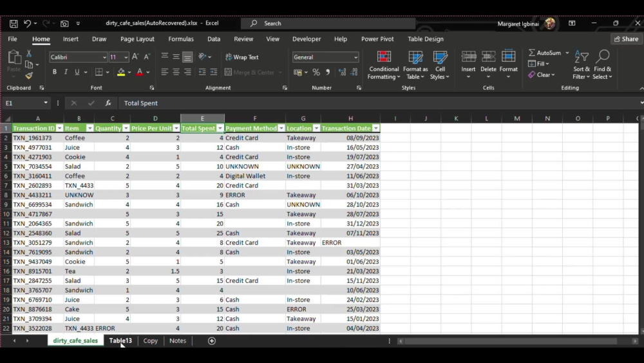
Task: Increase the indent
Action: (x=214, y=72)
